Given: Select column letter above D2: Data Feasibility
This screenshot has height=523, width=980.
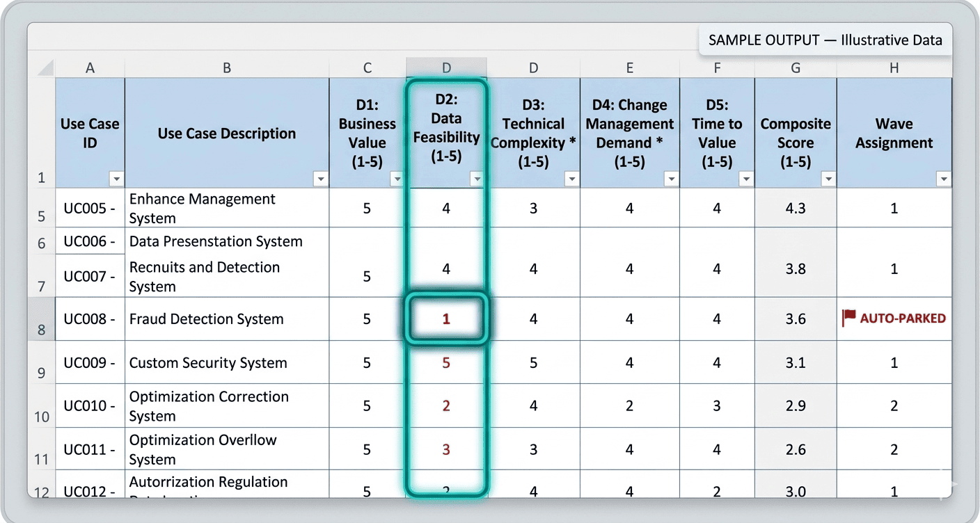Looking at the screenshot, I should 446,67.
